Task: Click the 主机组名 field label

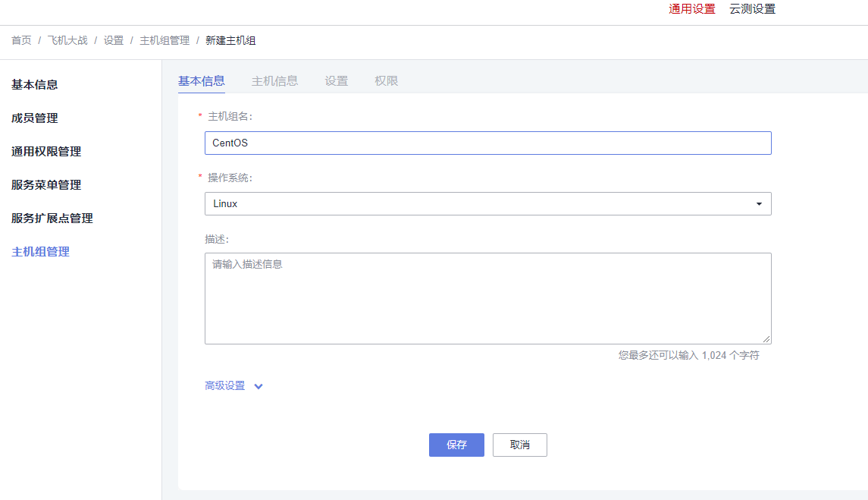Action: pos(230,116)
